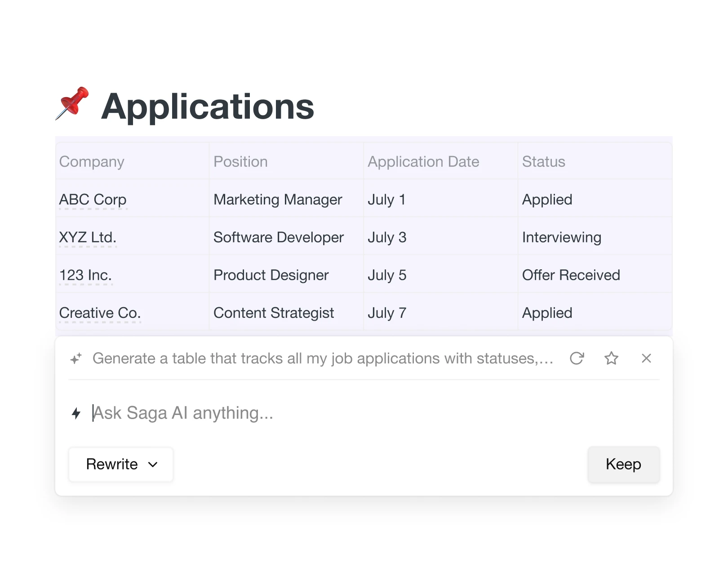Regenerate the AI response with refresh icon
Image resolution: width=728 pixels, height=567 pixels.
tap(577, 358)
